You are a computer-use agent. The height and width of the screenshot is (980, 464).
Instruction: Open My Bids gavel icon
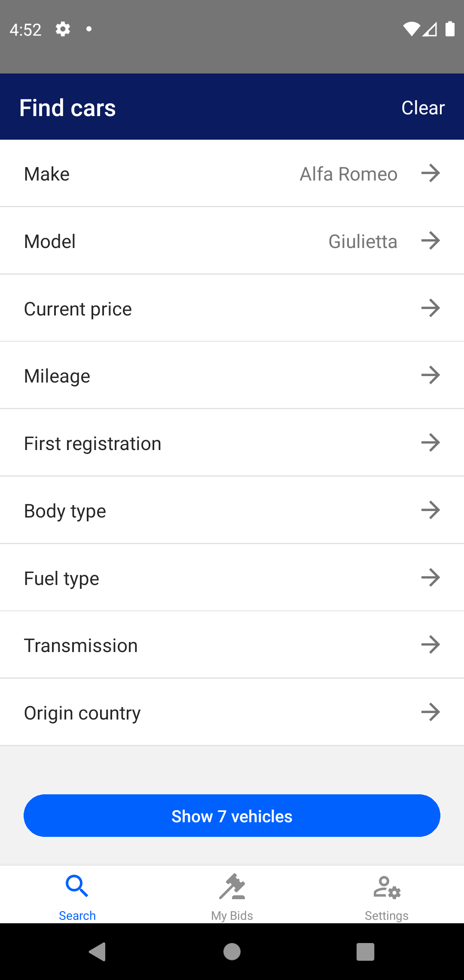(x=232, y=886)
